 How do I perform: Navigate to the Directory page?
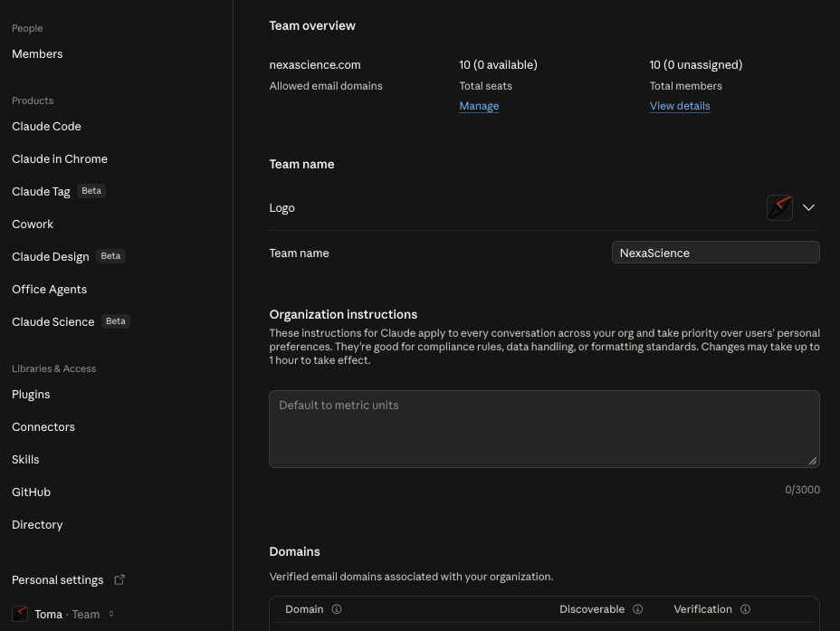[37, 525]
